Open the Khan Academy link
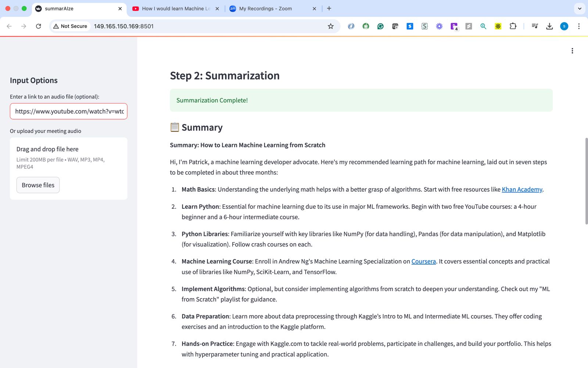Viewport: 588px width, 368px height. pos(522,189)
